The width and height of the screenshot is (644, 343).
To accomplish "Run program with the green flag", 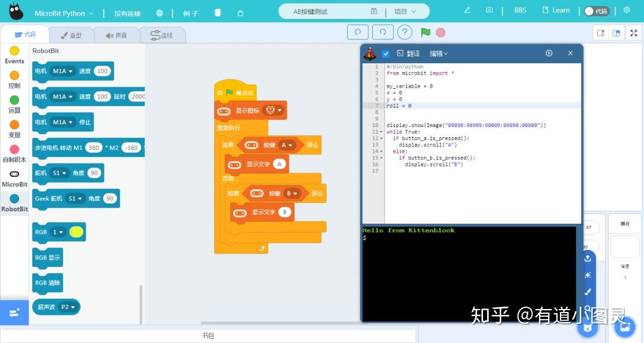I will click(x=426, y=32).
